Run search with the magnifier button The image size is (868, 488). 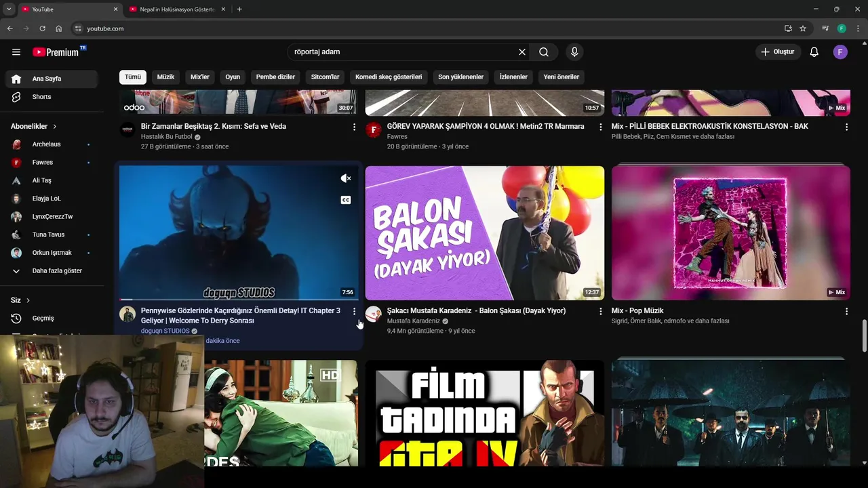544,52
